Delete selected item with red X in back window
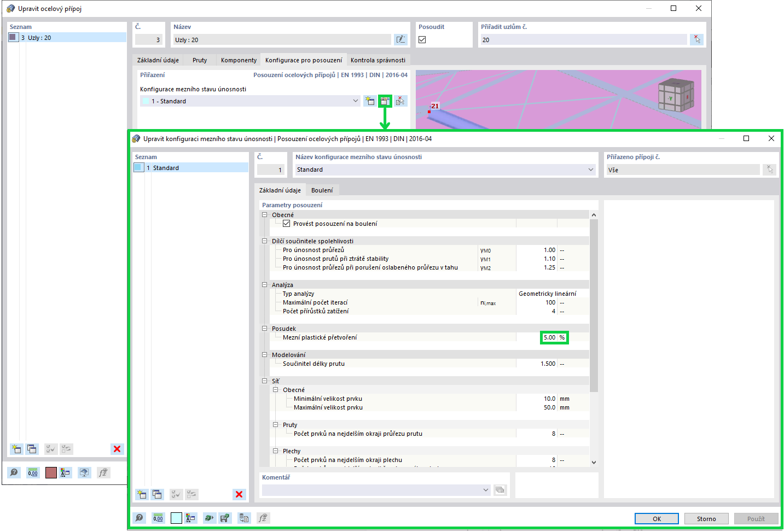 (x=117, y=449)
